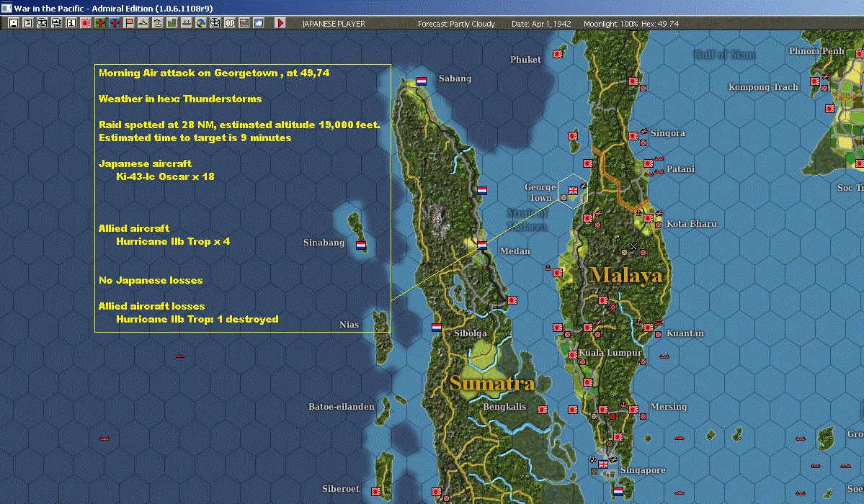Click the double yellow ships toolbar icon
This screenshot has height=504, width=864.
[x=157, y=23]
